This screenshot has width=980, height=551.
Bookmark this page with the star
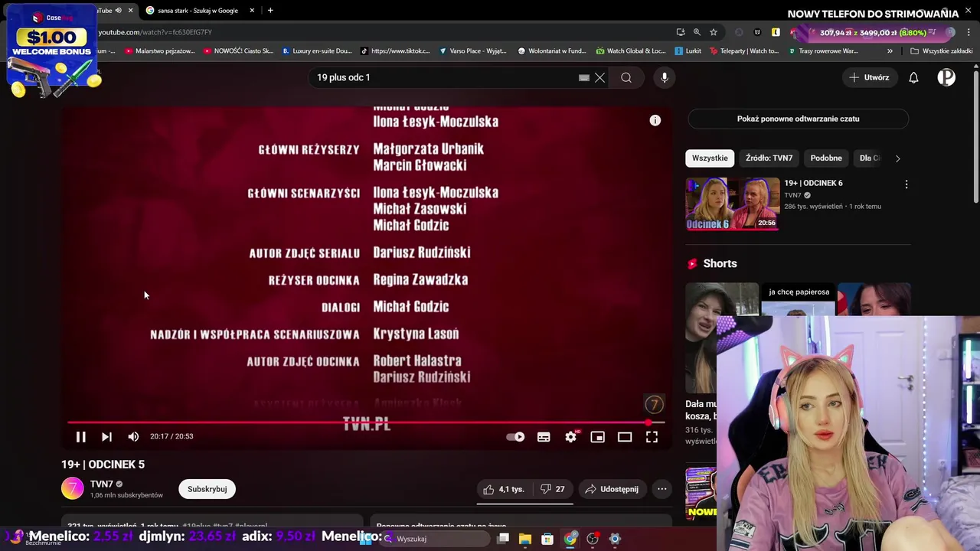coord(714,32)
